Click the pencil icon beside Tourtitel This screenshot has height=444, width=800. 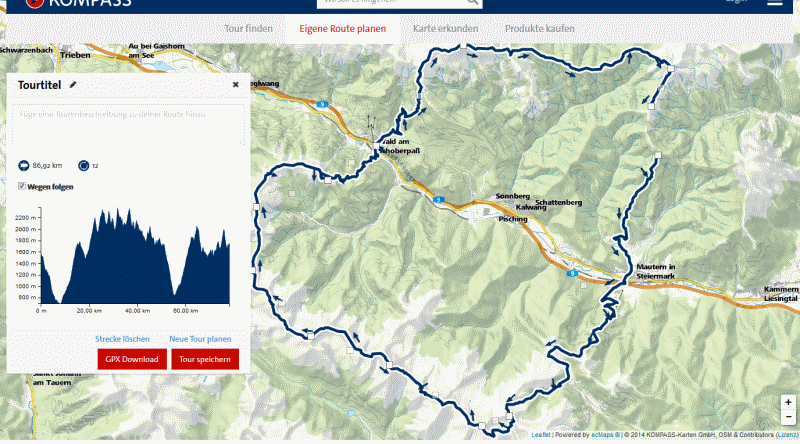73,86
